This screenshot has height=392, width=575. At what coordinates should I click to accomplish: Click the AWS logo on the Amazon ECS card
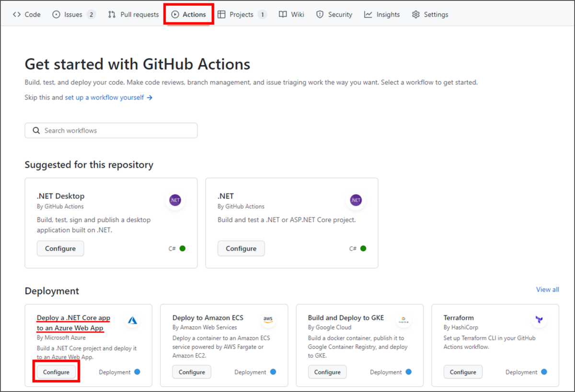(x=268, y=319)
